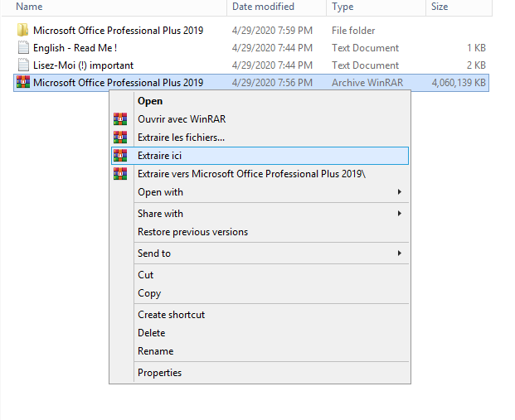The width and height of the screenshot is (515, 420).
Task: Expand the Open with submenu arrow
Action: [400, 191]
